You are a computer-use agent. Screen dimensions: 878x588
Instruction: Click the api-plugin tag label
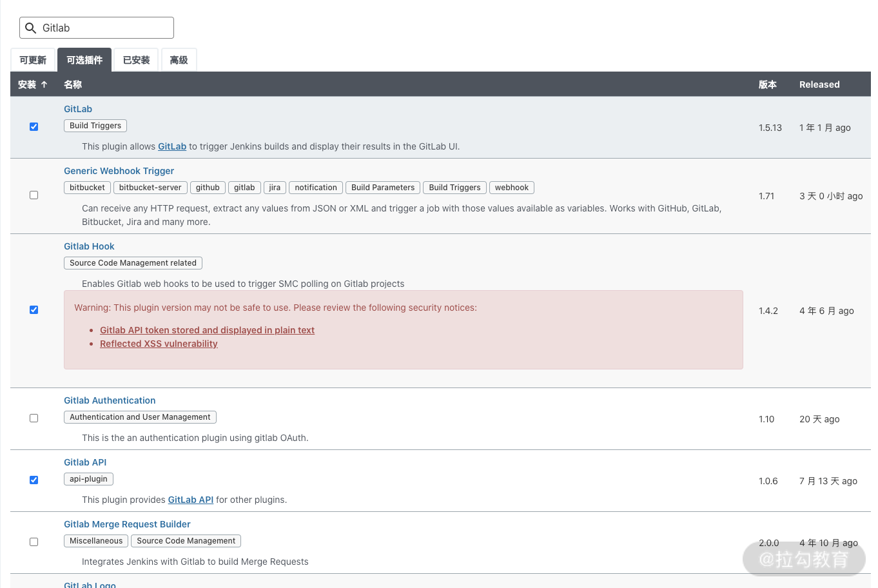tap(88, 479)
